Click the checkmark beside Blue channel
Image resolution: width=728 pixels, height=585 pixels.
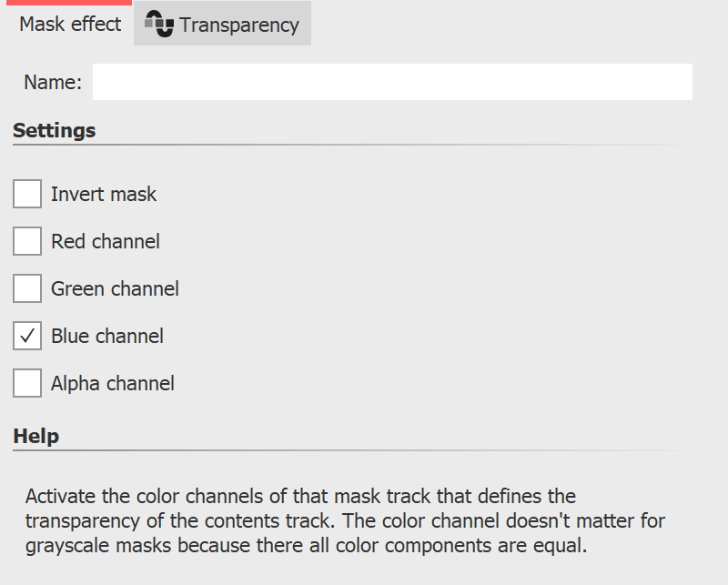26,336
